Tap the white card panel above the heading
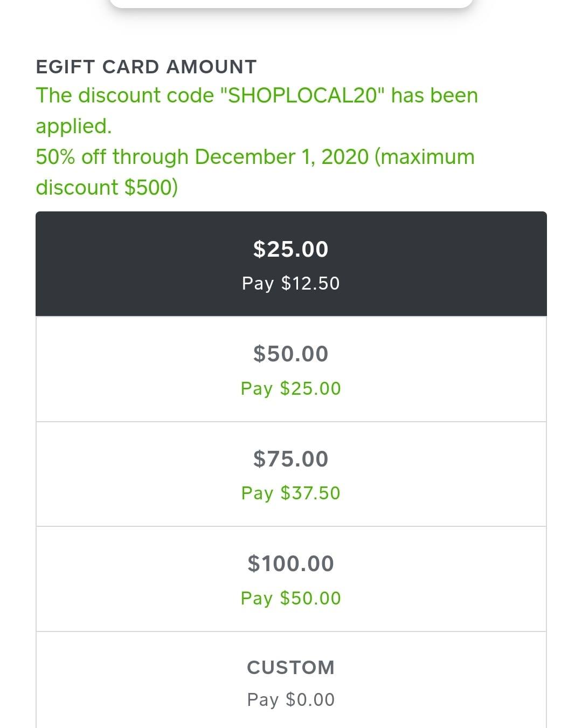 (291, 4)
